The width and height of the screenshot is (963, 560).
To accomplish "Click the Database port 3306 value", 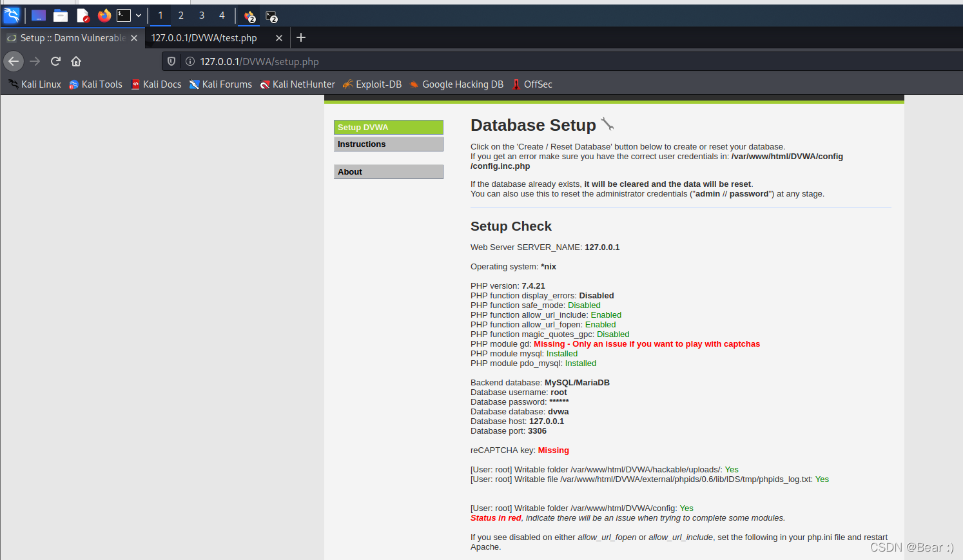I will 537,431.
